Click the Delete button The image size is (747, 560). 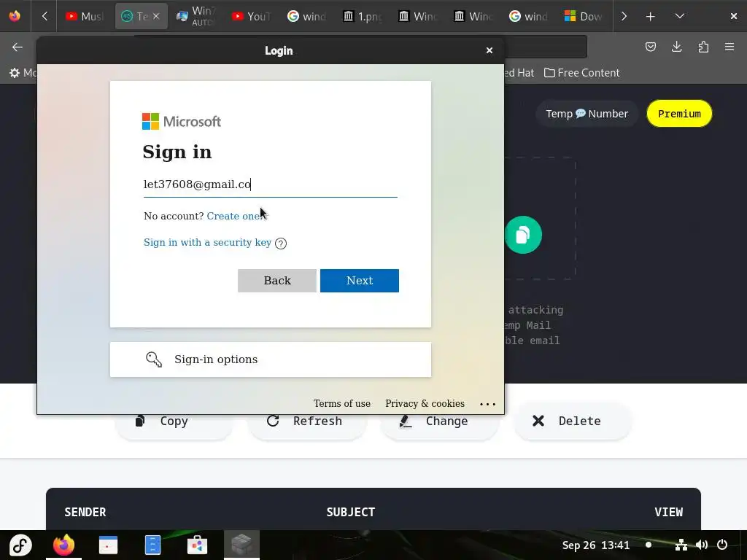pos(573,421)
